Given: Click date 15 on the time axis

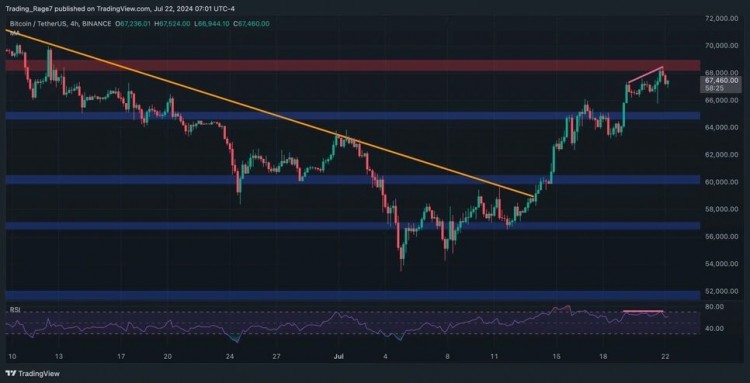Looking at the screenshot, I should [x=557, y=356].
